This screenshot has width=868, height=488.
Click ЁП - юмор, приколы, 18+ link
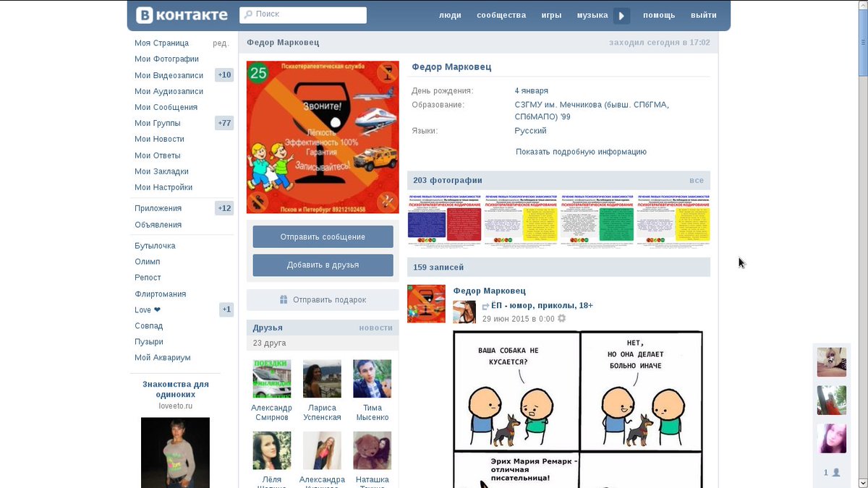pos(542,306)
